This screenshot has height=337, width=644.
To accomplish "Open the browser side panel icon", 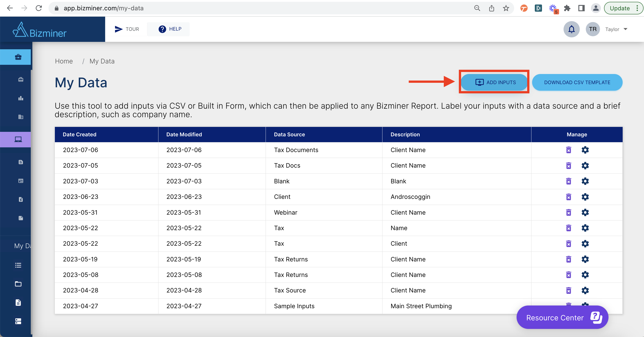I will 582,8.
